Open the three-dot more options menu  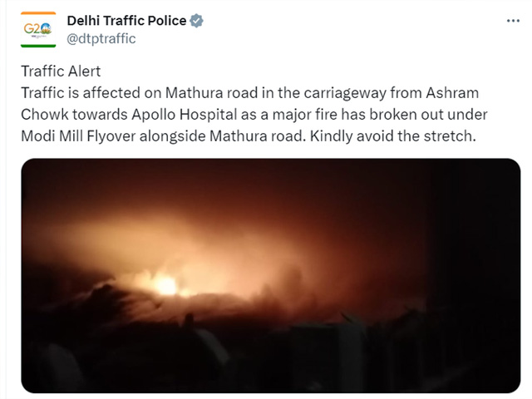pos(513,21)
